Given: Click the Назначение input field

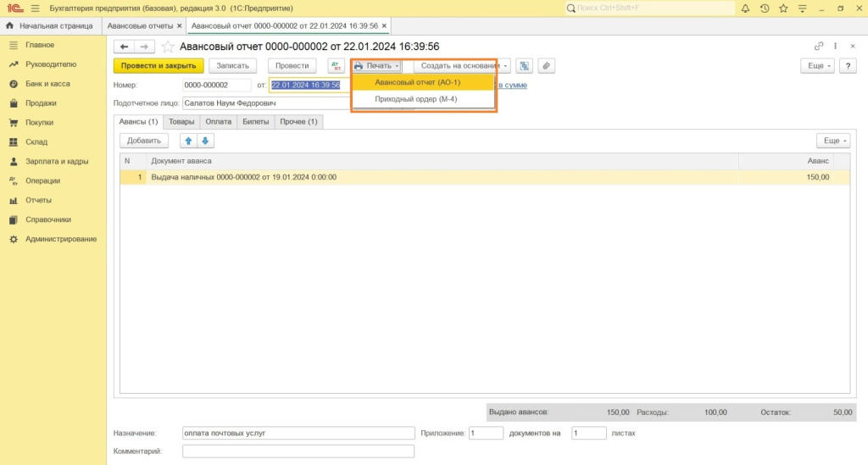Looking at the screenshot, I should 298,433.
